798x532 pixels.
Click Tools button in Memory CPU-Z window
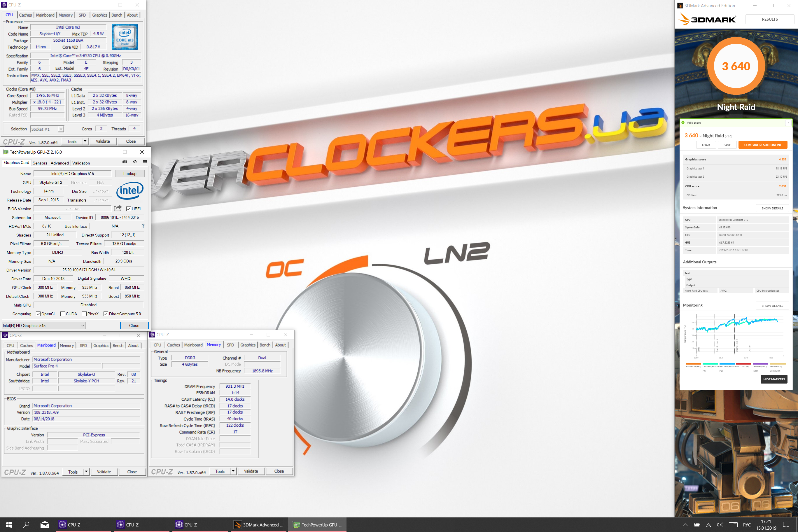pos(220,471)
